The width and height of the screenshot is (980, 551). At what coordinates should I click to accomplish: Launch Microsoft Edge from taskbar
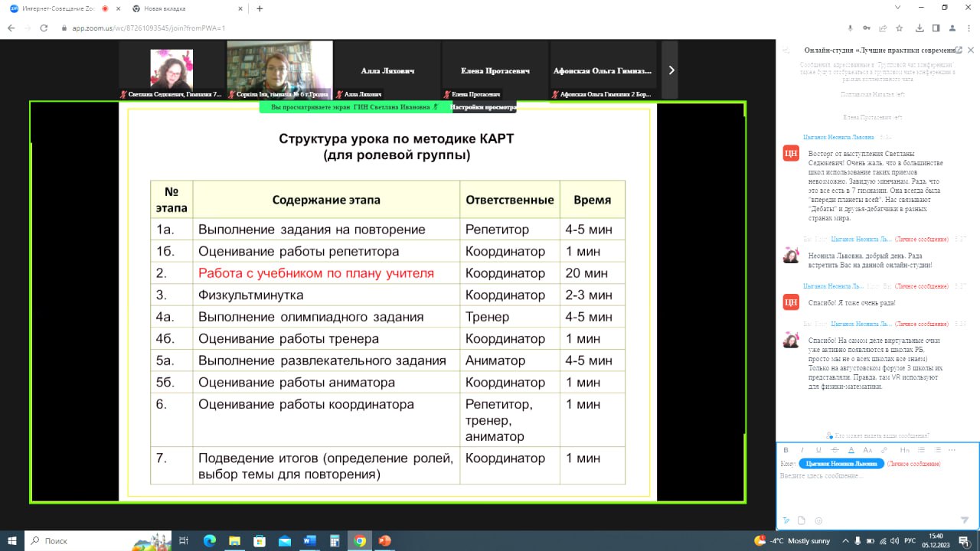pyautogui.click(x=210, y=540)
